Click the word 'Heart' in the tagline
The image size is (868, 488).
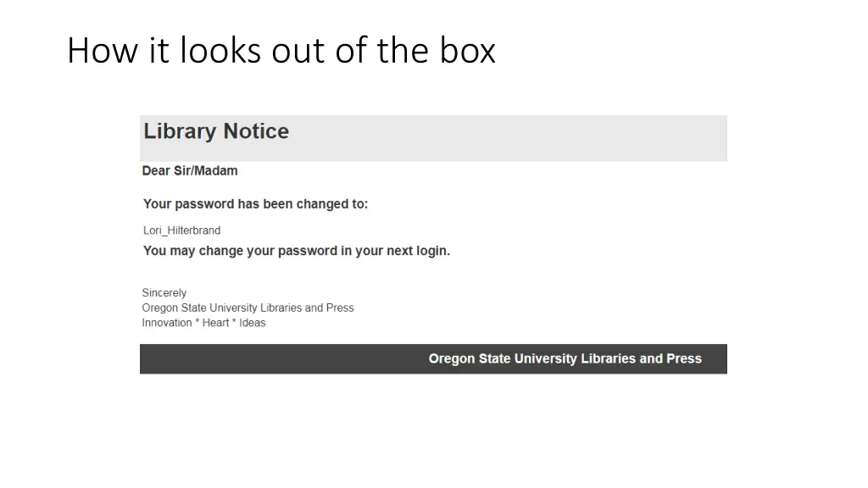215,323
